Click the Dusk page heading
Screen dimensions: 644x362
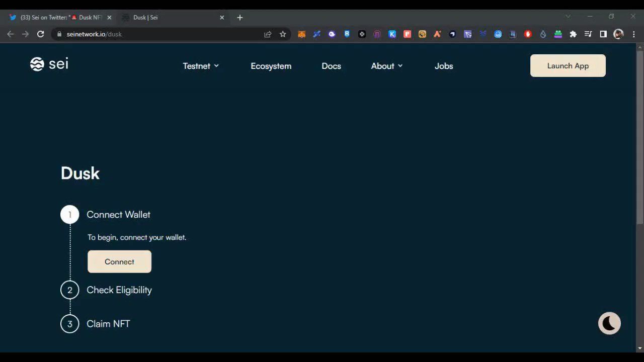coord(80,173)
